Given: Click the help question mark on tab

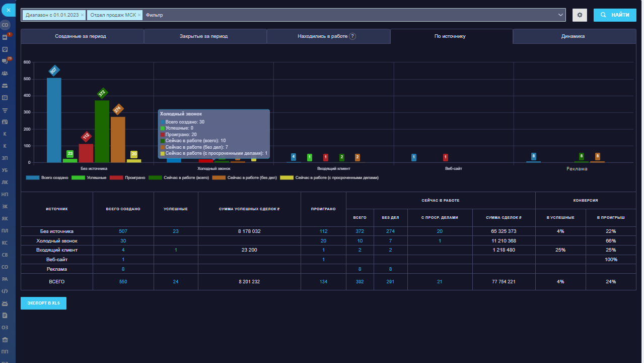Looking at the screenshot, I should point(352,36).
